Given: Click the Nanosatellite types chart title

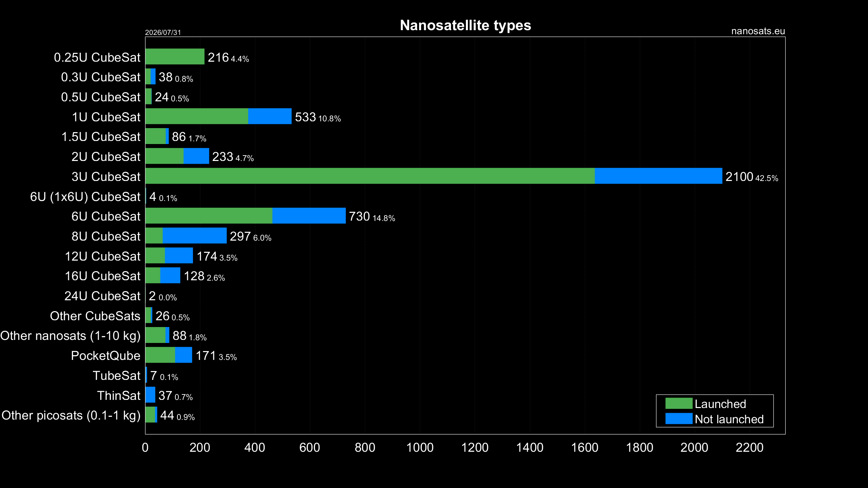Looking at the screenshot, I should click(x=465, y=25).
